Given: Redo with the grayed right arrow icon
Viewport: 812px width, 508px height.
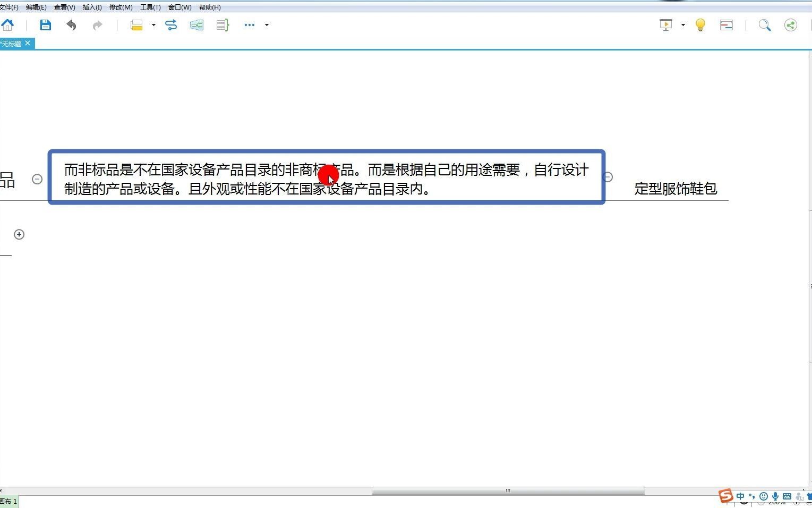Looking at the screenshot, I should pyautogui.click(x=97, y=25).
